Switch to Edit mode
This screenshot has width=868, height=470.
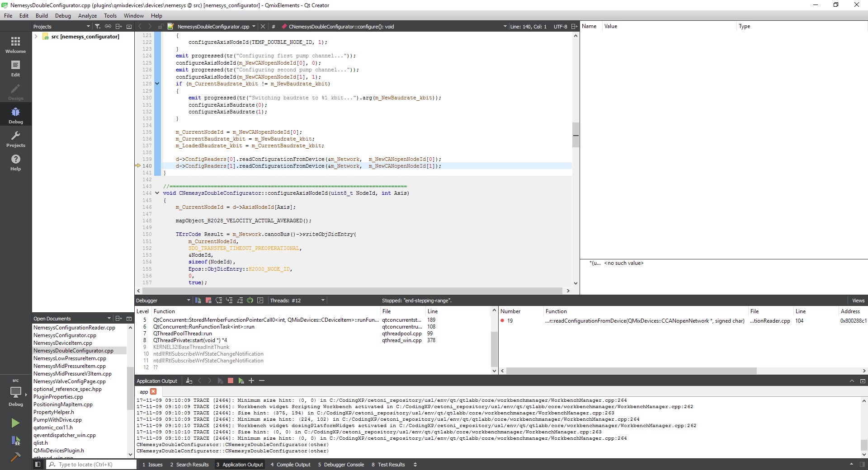[x=16, y=68]
